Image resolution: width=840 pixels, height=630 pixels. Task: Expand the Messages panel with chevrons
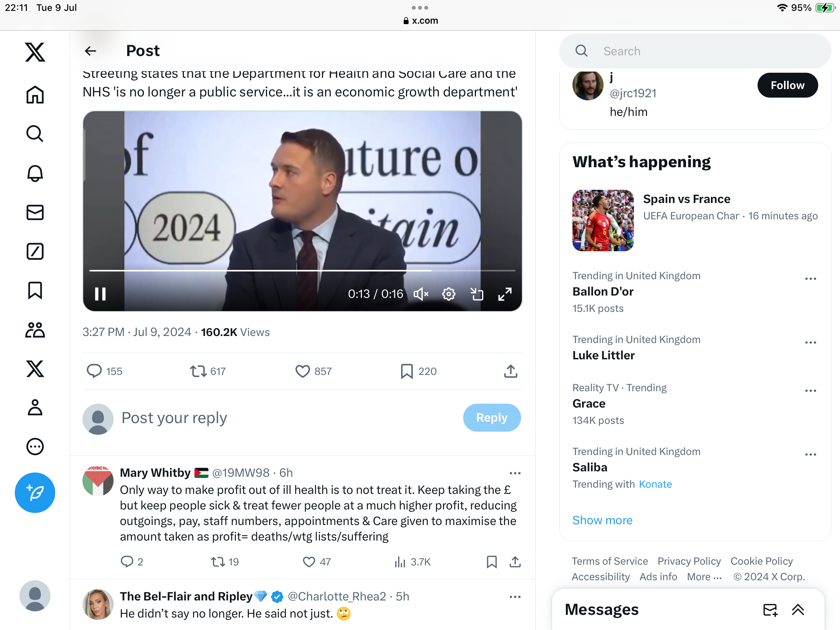[798, 610]
